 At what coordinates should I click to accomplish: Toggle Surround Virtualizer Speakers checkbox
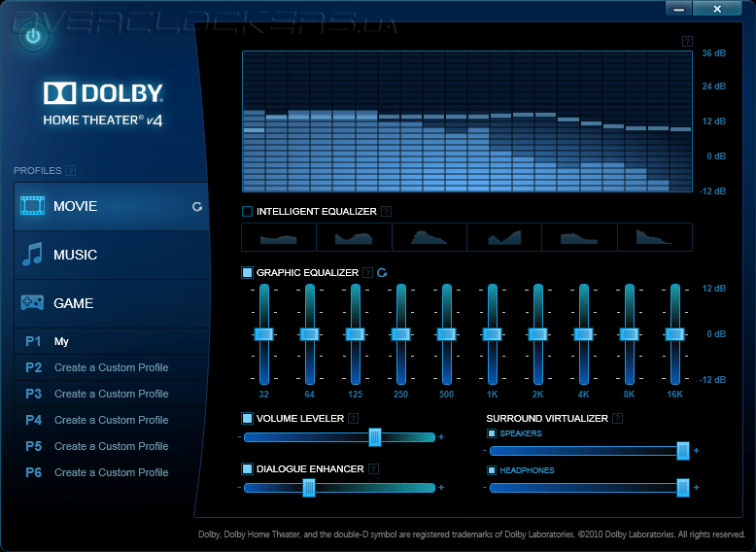coord(492,433)
